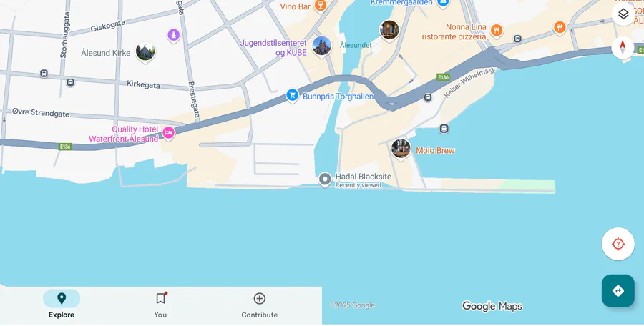Tap the compass to reset north

(x=623, y=48)
